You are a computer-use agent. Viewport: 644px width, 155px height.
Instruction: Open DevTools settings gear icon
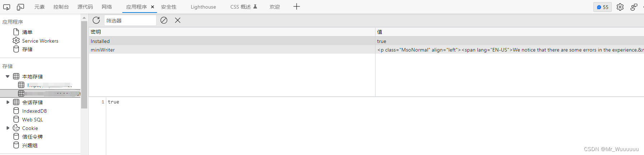[620, 7]
